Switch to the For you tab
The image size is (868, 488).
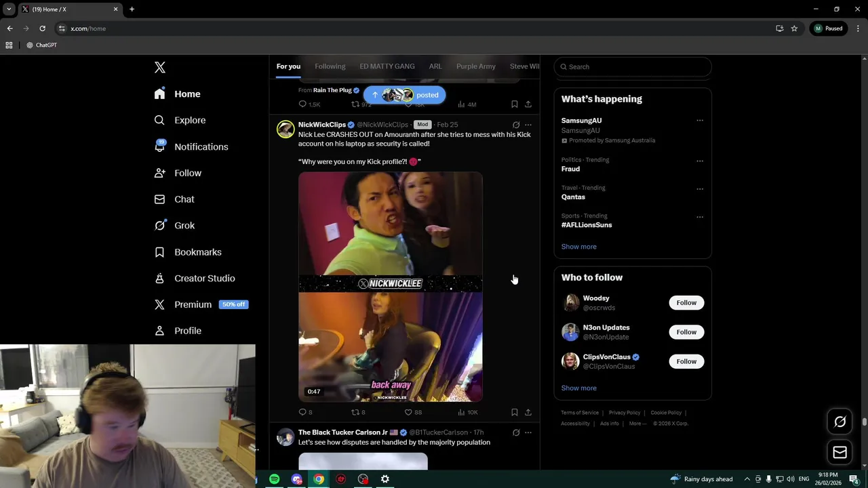(x=288, y=66)
